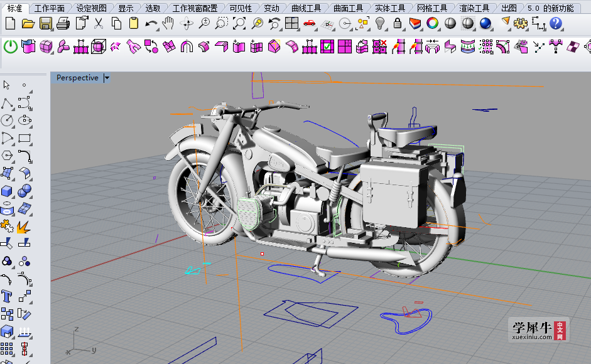Click the green power toggle icon

pyautogui.click(x=11, y=46)
